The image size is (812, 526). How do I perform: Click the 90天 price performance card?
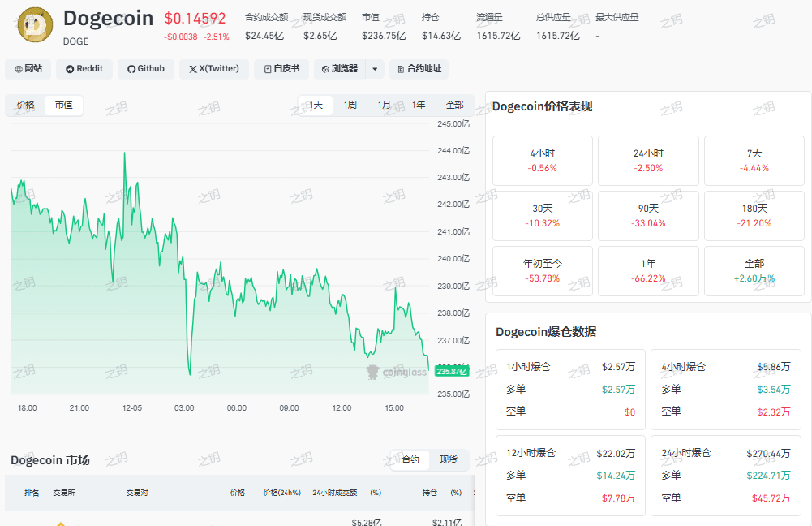tap(648, 216)
